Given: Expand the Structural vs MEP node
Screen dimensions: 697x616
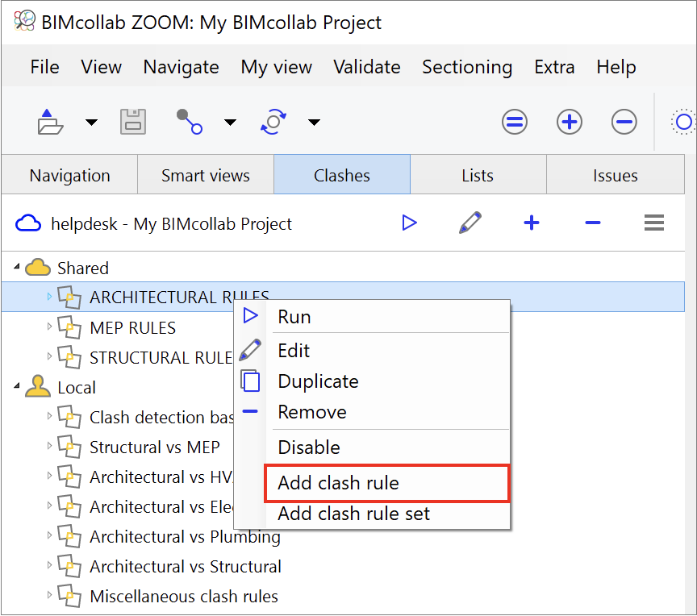Looking at the screenshot, I should 49,445.
